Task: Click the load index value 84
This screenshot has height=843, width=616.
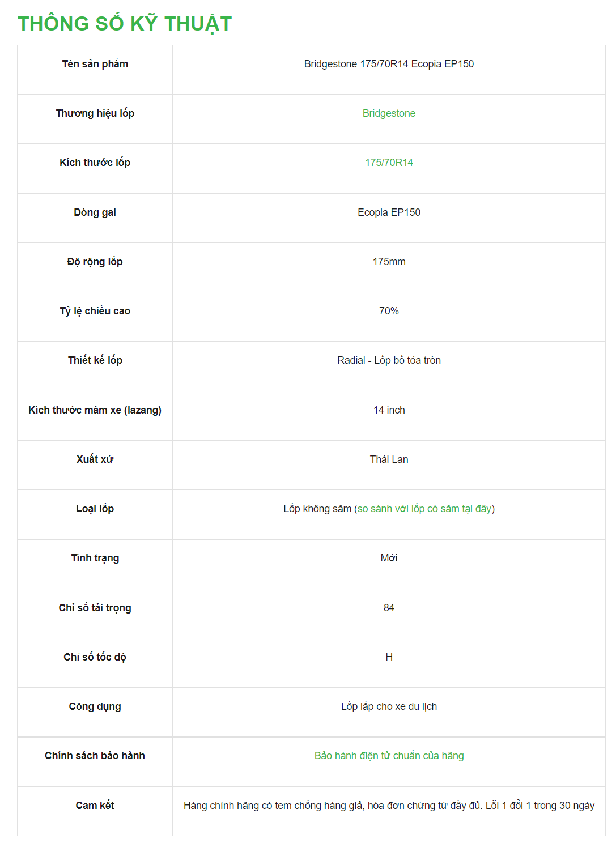Action: (389, 608)
